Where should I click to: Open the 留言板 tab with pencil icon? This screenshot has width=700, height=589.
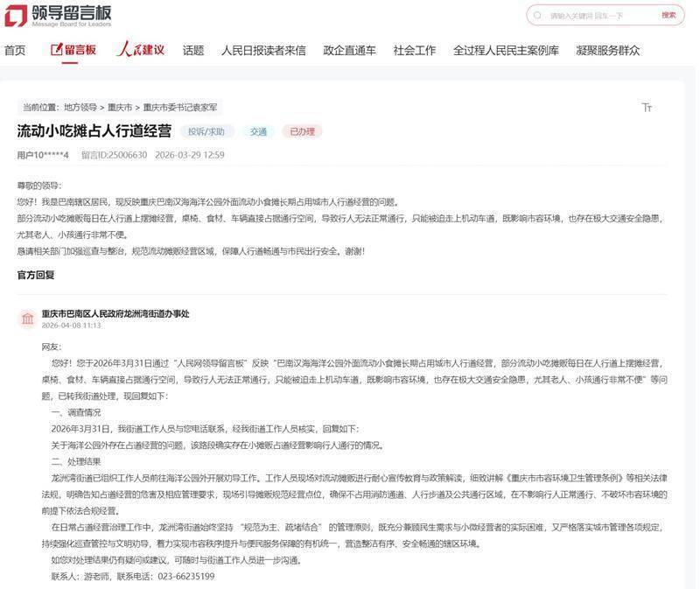coord(74,50)
